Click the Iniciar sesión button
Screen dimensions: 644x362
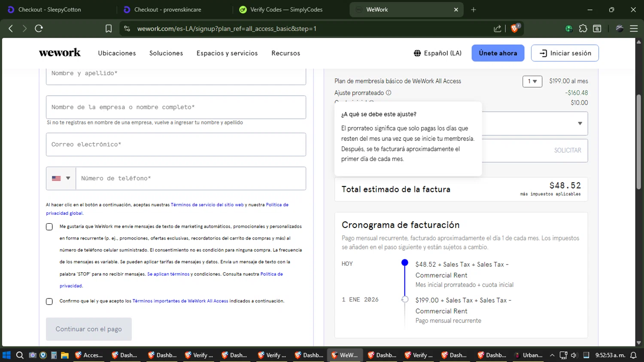point(565,53)
